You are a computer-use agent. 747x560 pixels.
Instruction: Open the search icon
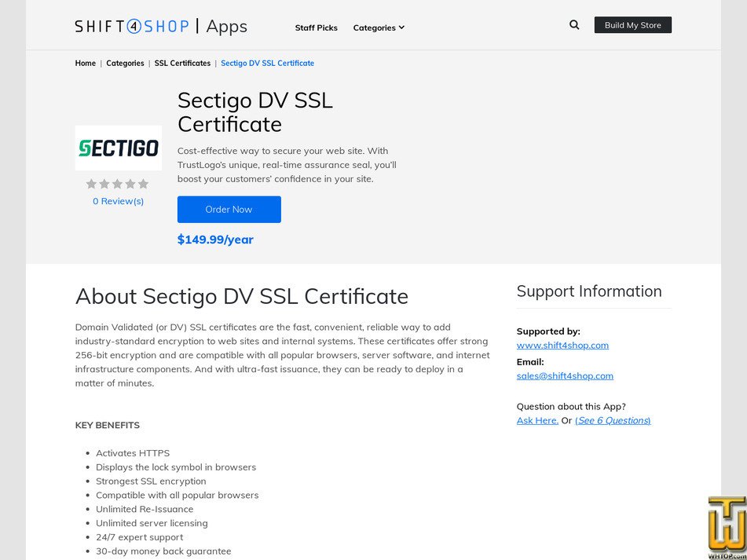tap(574, 24)
